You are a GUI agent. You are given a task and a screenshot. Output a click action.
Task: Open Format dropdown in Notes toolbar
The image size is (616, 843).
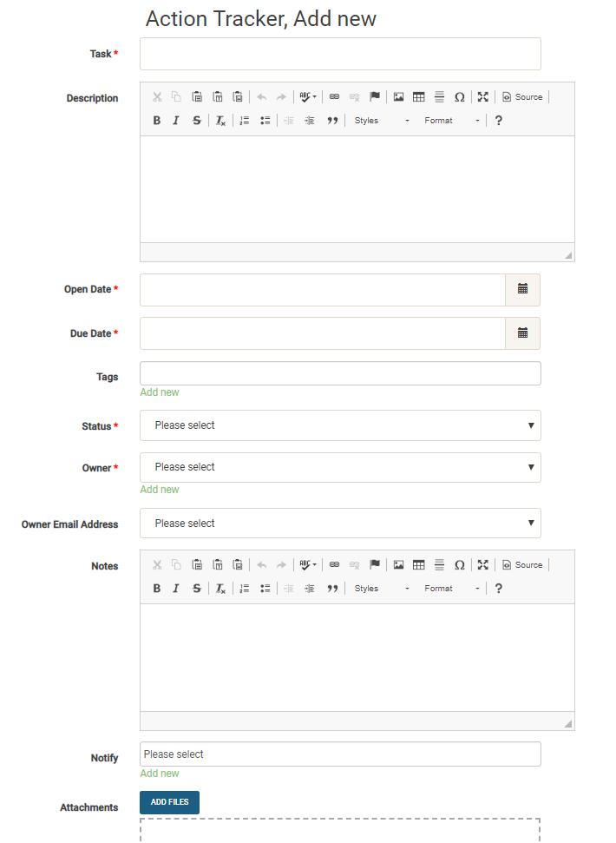pos(451,588)
